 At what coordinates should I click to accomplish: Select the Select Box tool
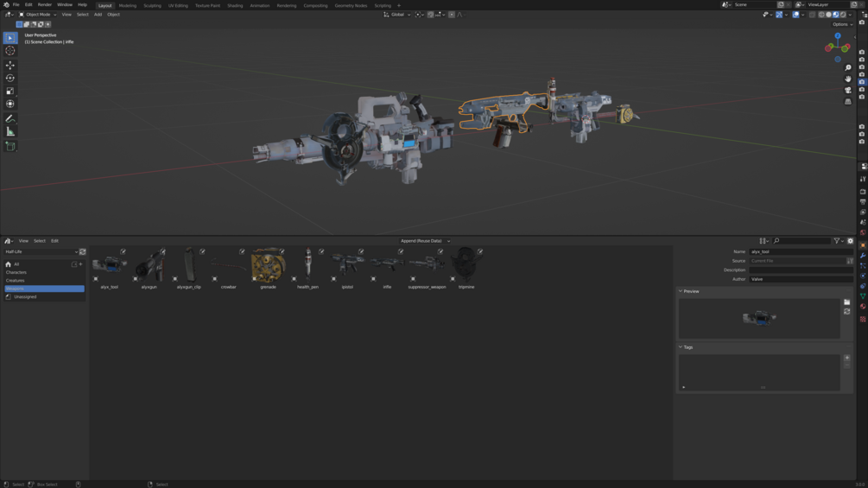pos(10,38)
